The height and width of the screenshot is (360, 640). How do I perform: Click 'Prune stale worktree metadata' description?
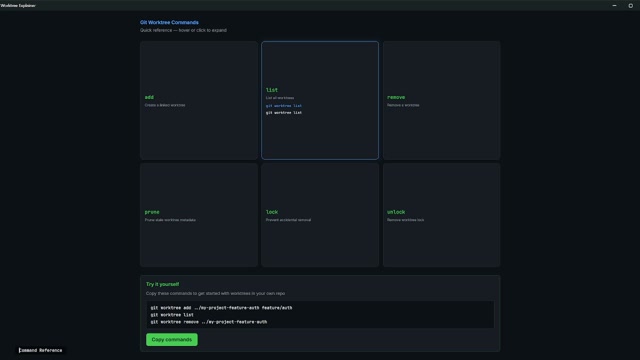(x=170, y=220)
